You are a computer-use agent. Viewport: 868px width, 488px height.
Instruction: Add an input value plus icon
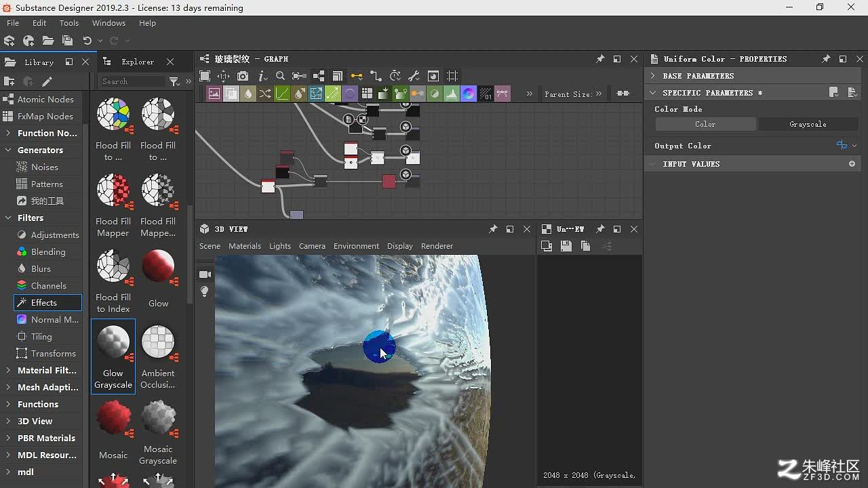(852, 164)
